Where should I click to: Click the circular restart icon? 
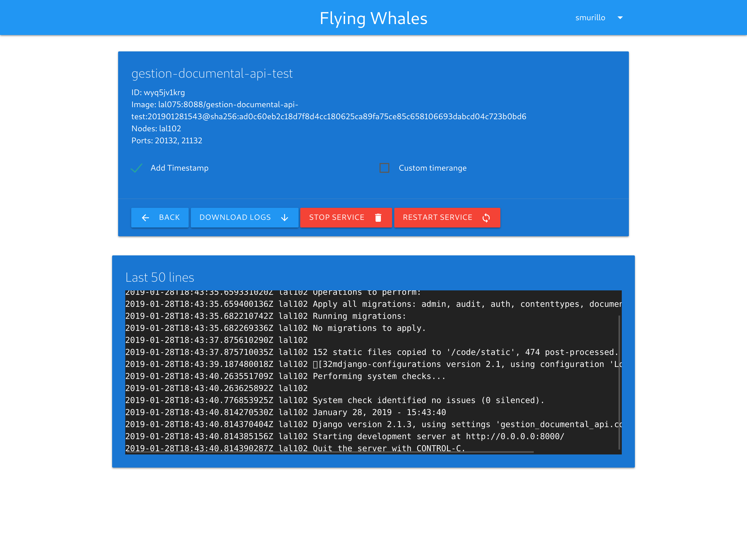point(486,218)
